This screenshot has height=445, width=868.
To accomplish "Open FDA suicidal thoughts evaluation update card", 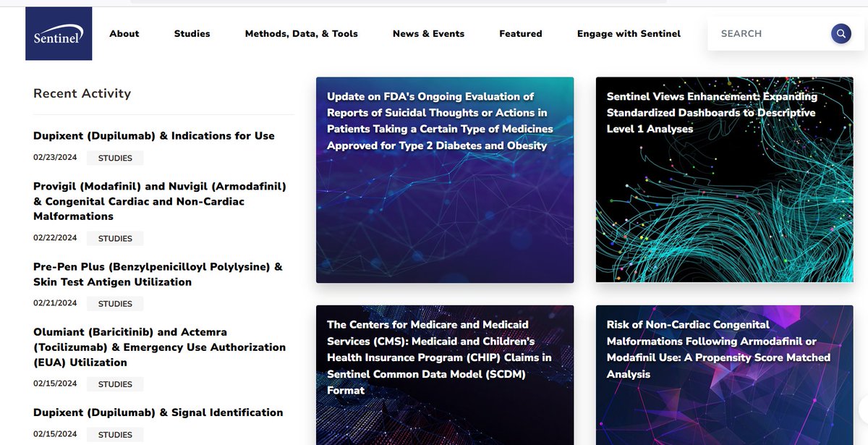I will point(445,179).
